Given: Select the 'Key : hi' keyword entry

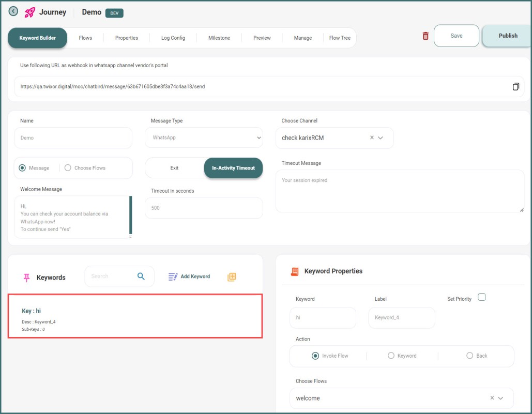Looking at the screenshot, I should click(135, 316).
